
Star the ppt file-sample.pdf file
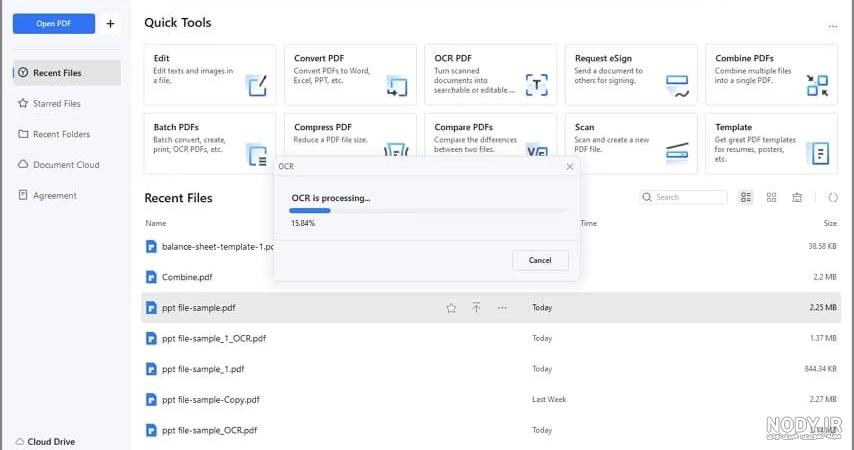coord(451,308)
